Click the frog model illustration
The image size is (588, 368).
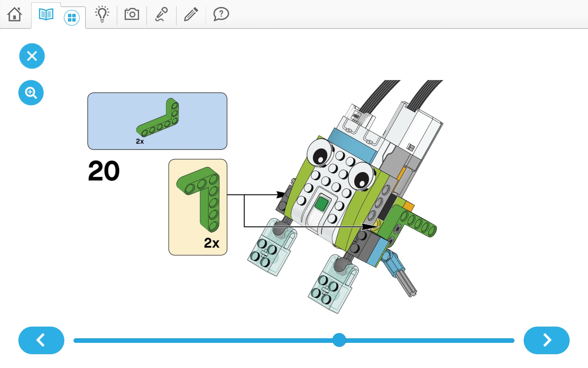tap(345, 196)
